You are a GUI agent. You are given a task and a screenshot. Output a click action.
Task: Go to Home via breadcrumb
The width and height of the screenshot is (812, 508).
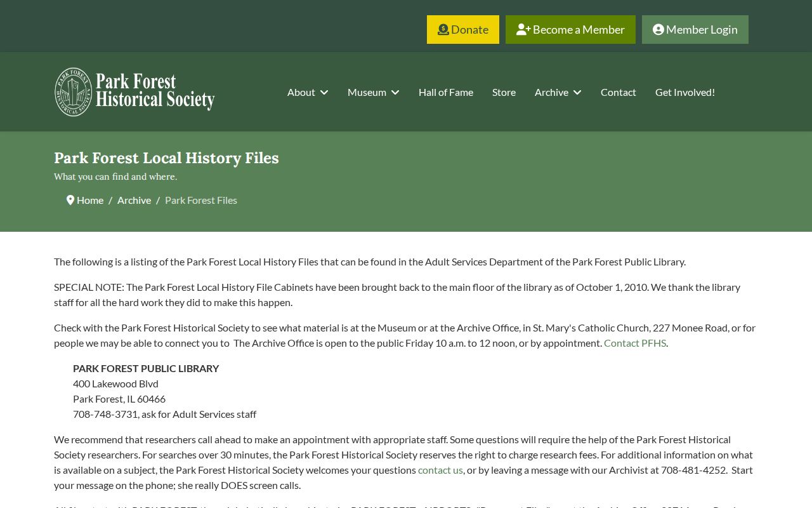pyautogui.click(x=90, y=200)
